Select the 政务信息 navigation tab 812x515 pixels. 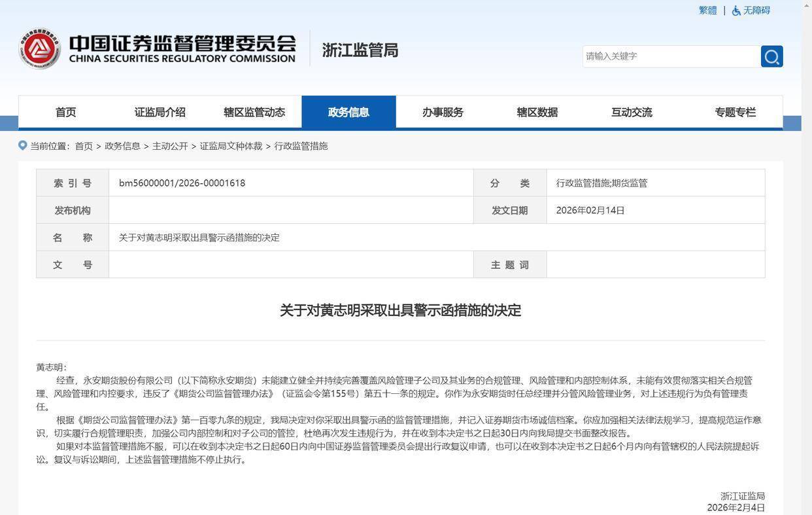(x=348, y=112)
